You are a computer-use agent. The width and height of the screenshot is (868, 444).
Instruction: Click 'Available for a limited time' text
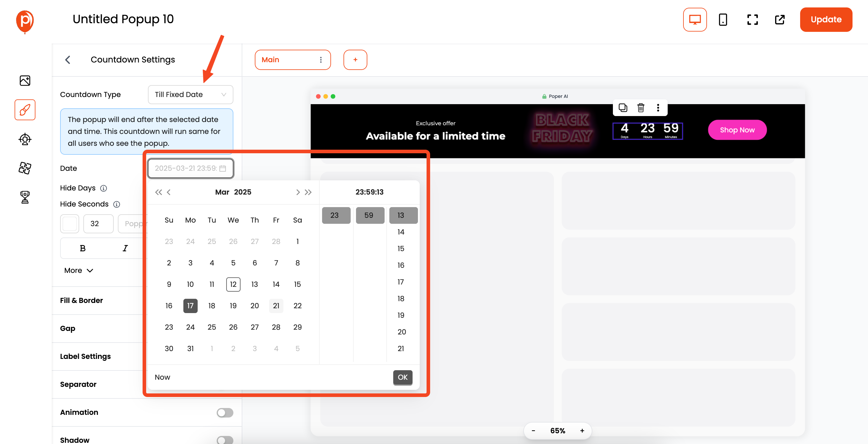click(x=435, y=136)
